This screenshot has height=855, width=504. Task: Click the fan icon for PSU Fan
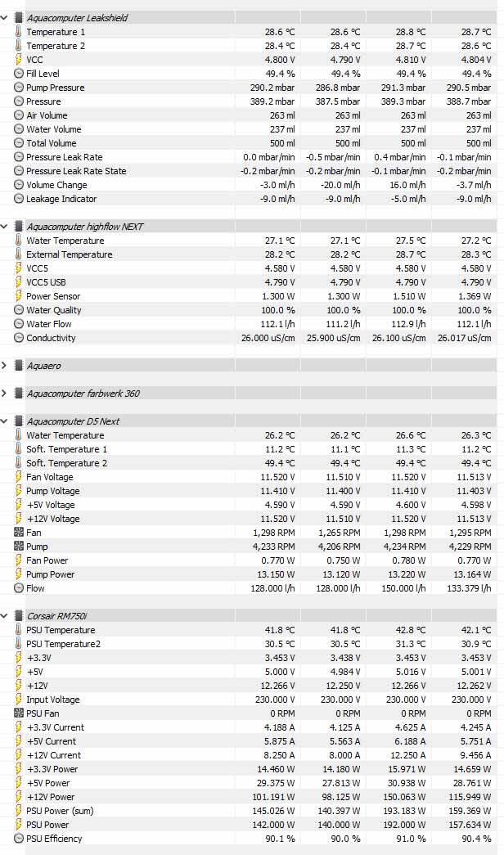click(x=19, y=713)
